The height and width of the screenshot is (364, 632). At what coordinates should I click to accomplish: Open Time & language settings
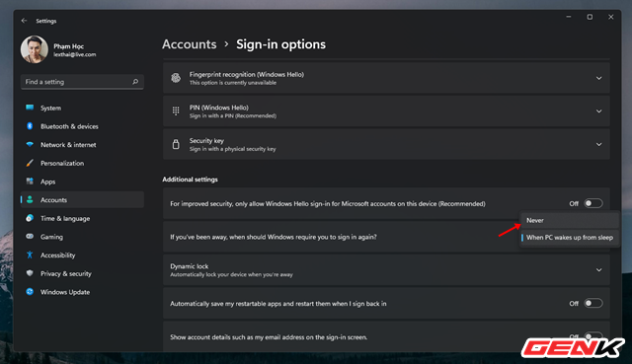82,218
